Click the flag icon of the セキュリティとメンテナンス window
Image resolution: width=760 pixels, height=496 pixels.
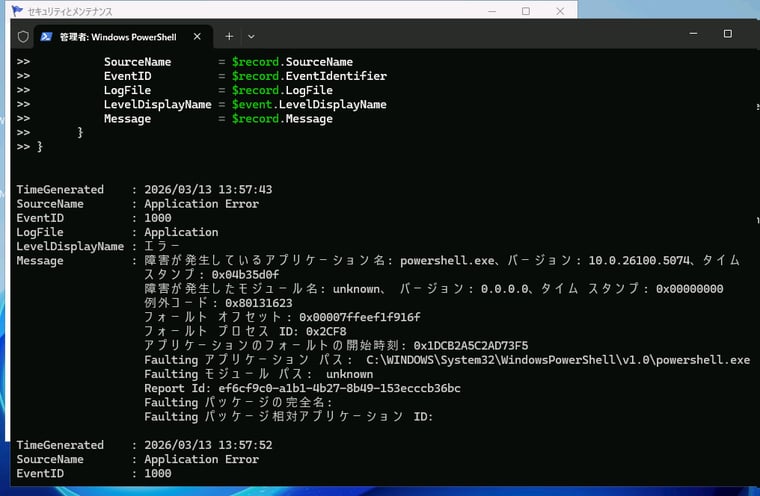(17, 11)
